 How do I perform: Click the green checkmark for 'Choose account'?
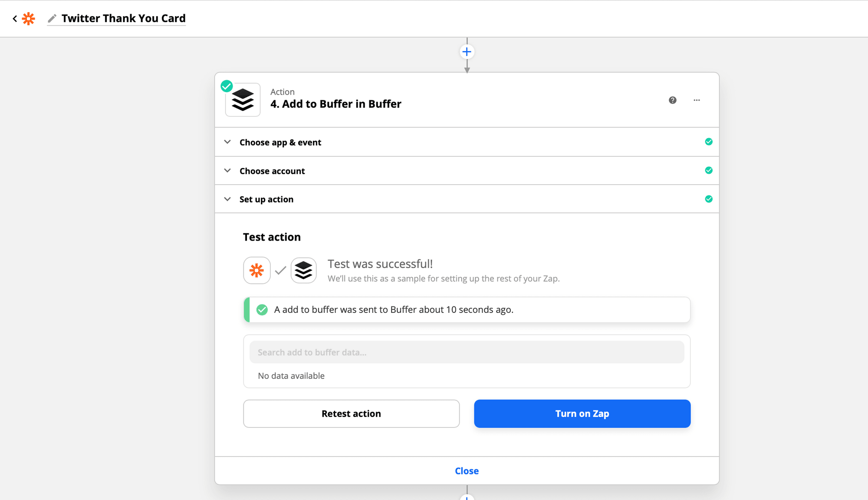click(709, 170)
